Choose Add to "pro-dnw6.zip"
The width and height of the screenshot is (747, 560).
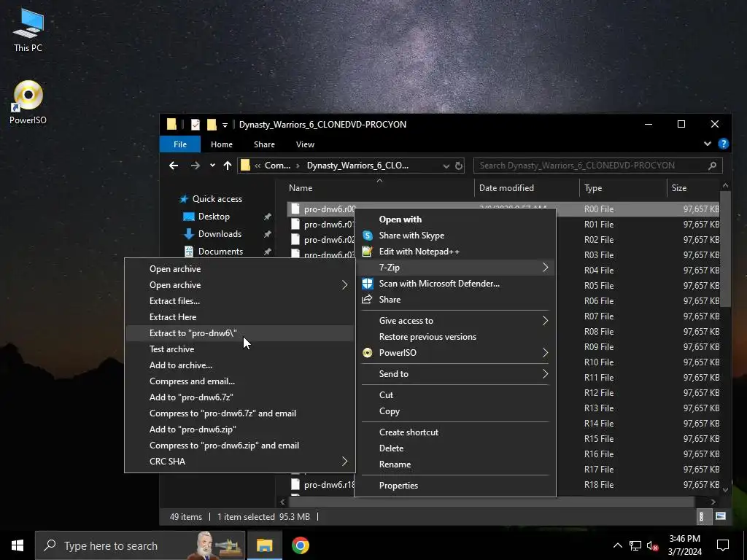(x=239, y=429)
